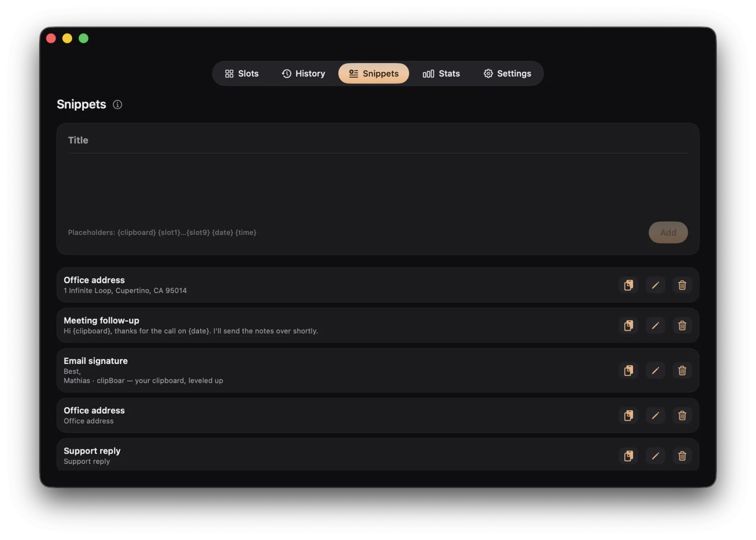Go to the Settings tab
Image resolution: width=756 pixels, height=540 pixels.
point(507,74)
